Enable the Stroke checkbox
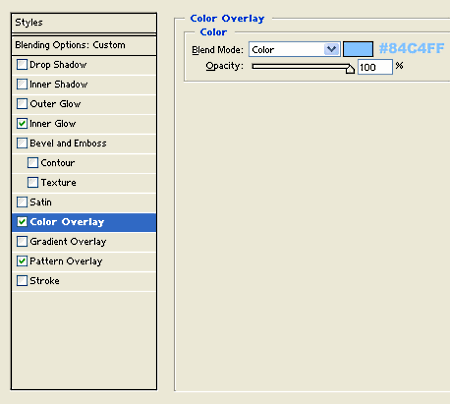The height and width of the screenshot is (404, 450). point(22,281)
